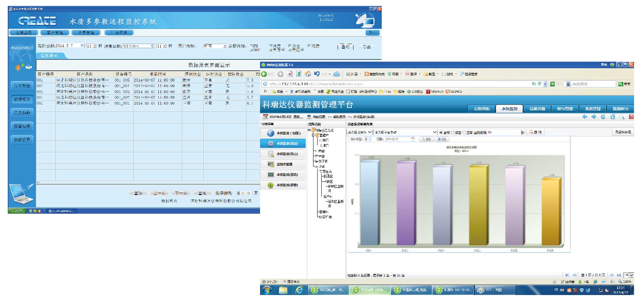The image size is (644, 298).
Task: Switch to the 设备仪器 tab
Action: pyautogui.click(x=537, y=109)
